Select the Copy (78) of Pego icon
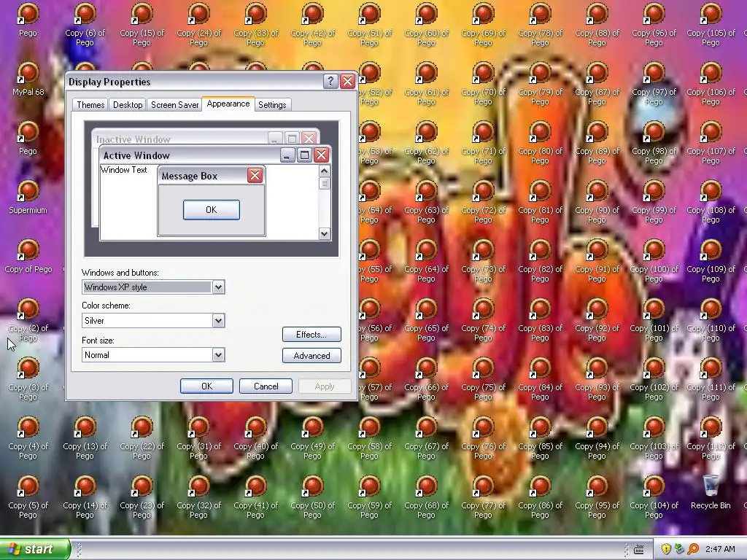 point(541,24)
